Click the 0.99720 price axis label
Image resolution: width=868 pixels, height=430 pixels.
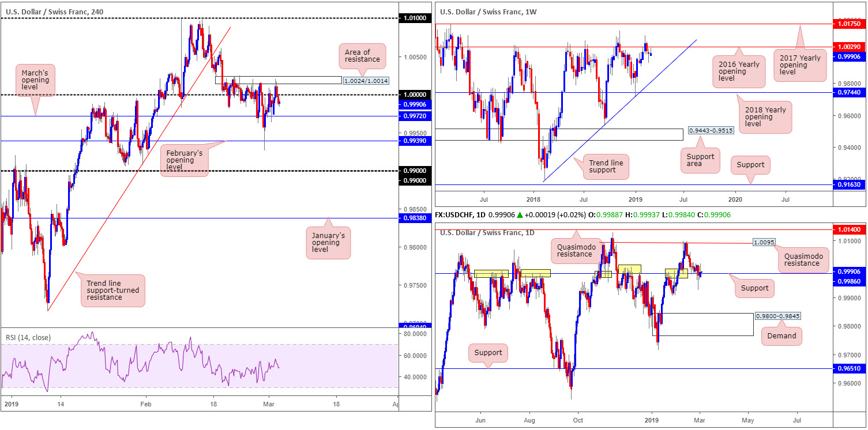click(x=415, y=116)
